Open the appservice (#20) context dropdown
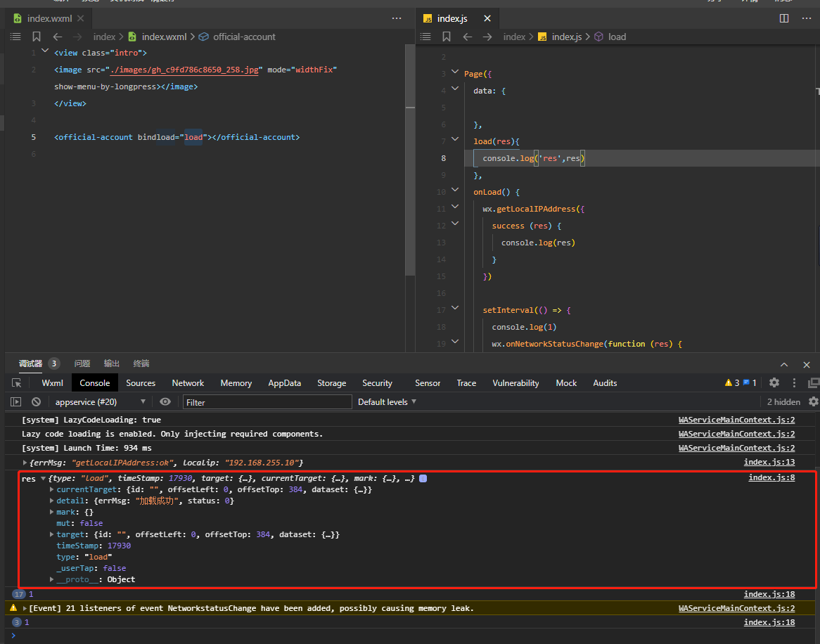Screen dimensions: 820x644 (x=100, y=402)
